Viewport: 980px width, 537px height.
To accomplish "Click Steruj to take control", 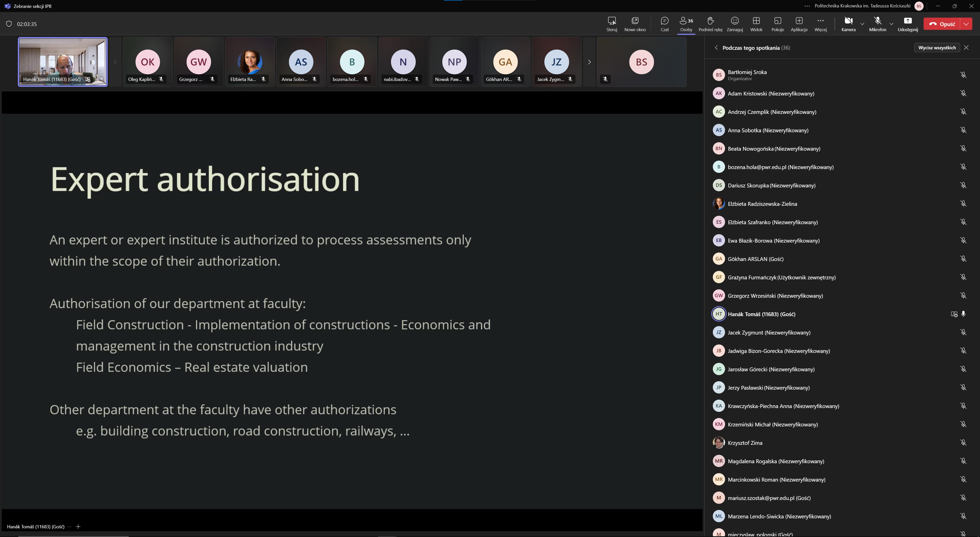I will (x=611, y=23).
